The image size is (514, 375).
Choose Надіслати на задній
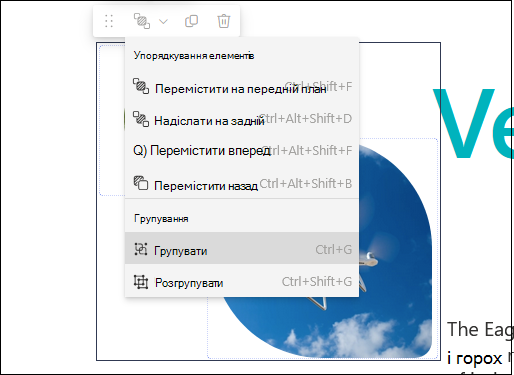point(242,119)
